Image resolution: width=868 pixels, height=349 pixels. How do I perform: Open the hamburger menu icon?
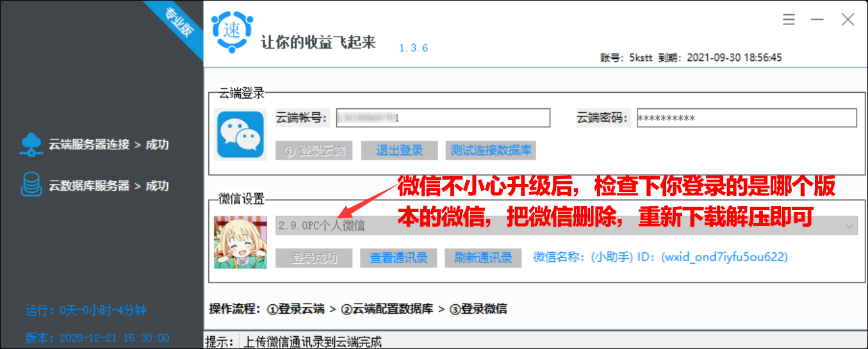click(x=789, y=20)
